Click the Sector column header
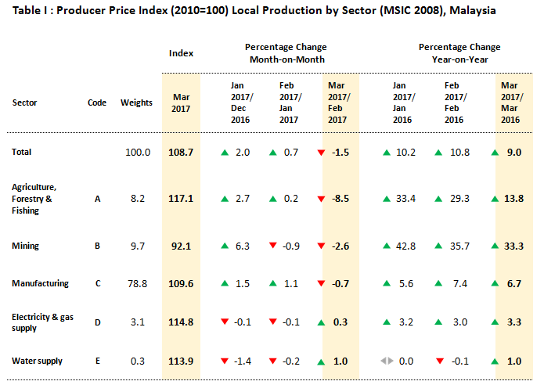The width and height of the screenshot is (544, 392). point(24,102)
